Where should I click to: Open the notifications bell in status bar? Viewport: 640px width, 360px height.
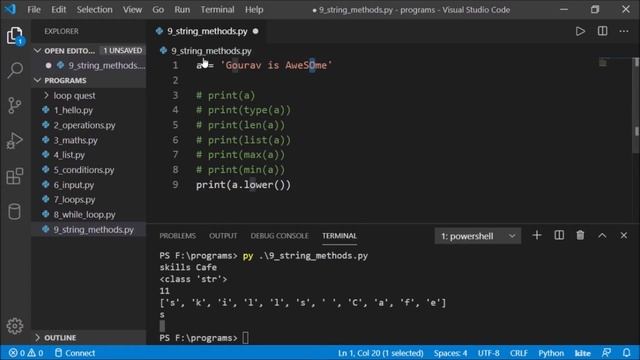627,353
